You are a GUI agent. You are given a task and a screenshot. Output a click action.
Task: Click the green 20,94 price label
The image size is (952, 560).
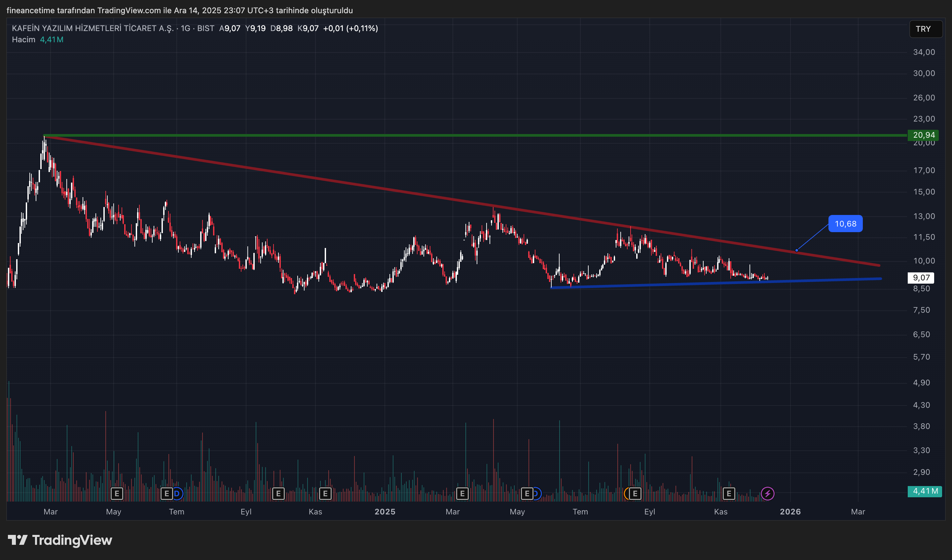click(x=923, y=135)
